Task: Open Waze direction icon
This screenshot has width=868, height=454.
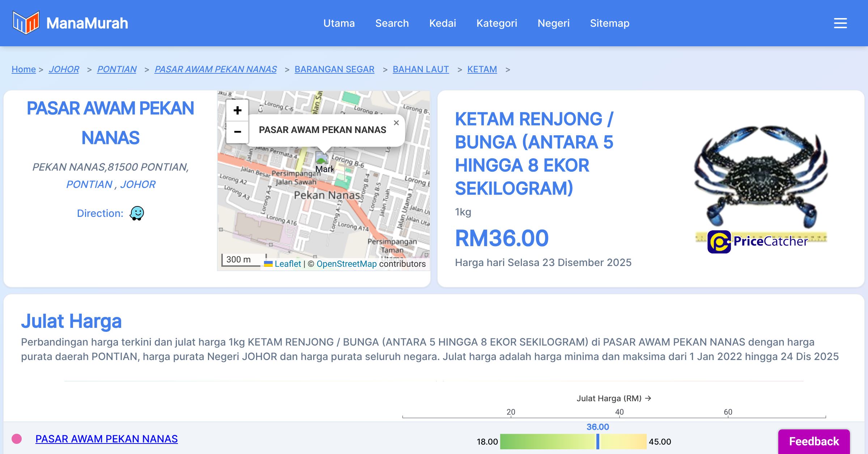Action: [137, 213]
